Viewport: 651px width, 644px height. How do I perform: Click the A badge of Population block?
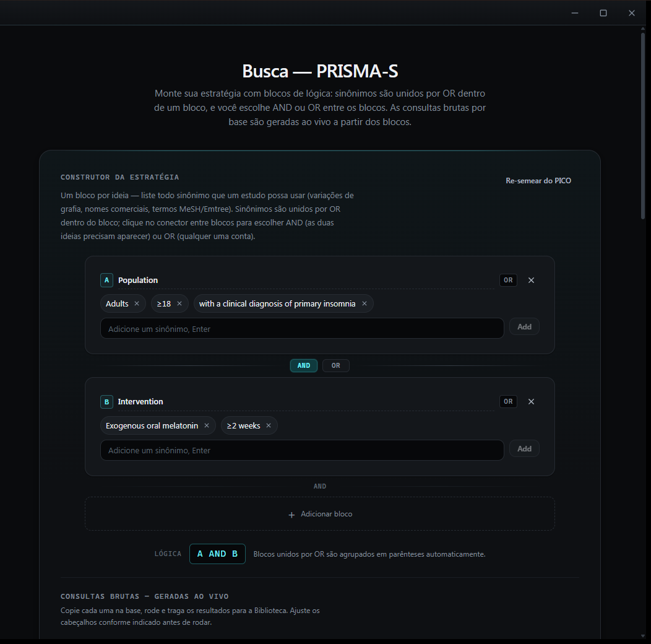click(106, 280)
